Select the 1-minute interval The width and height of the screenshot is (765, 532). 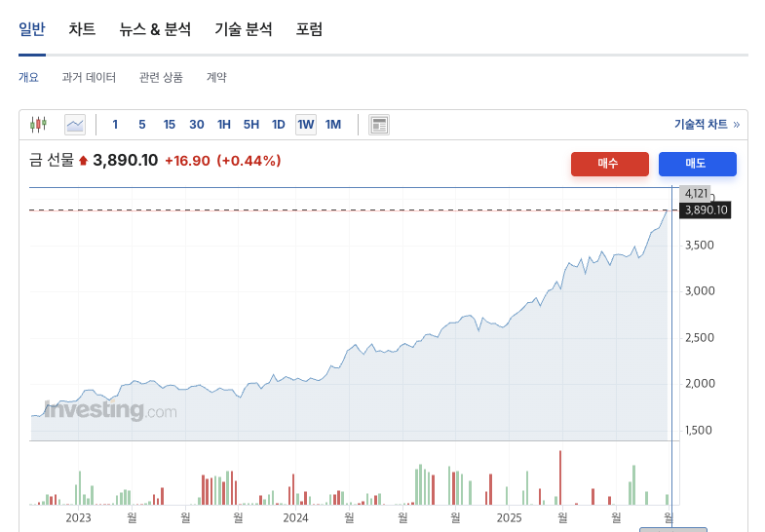click(115, 125)
